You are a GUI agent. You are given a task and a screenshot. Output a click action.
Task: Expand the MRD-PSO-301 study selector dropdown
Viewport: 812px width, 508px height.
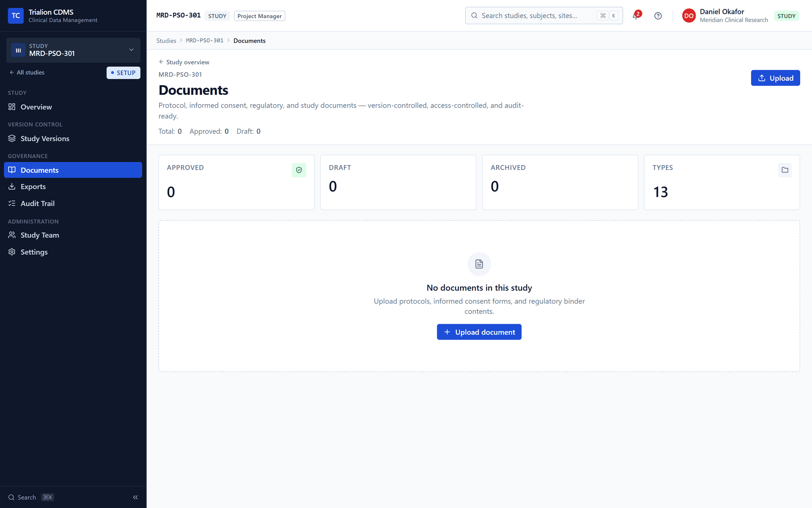(x=73, y=50)
